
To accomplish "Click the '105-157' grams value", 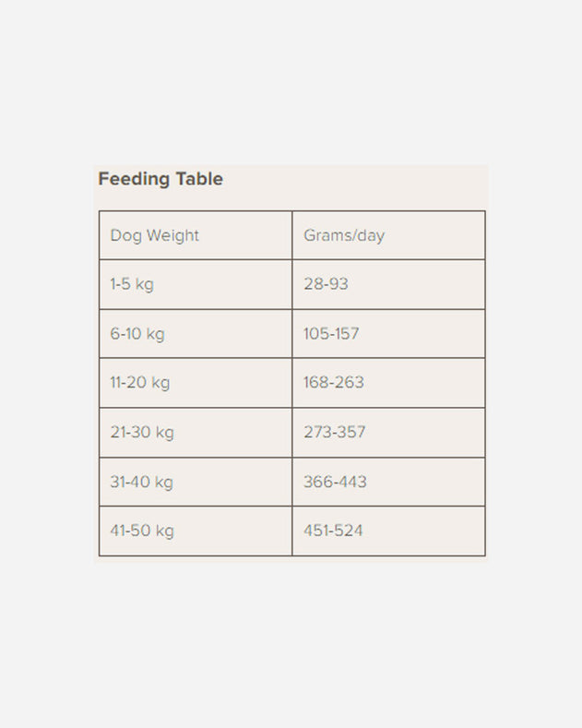I will tap(331, 334).
